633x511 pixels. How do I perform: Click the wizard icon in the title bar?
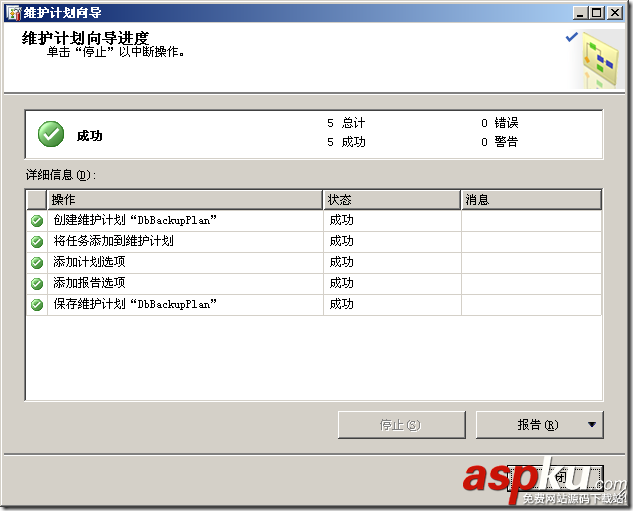coord(14,13)
